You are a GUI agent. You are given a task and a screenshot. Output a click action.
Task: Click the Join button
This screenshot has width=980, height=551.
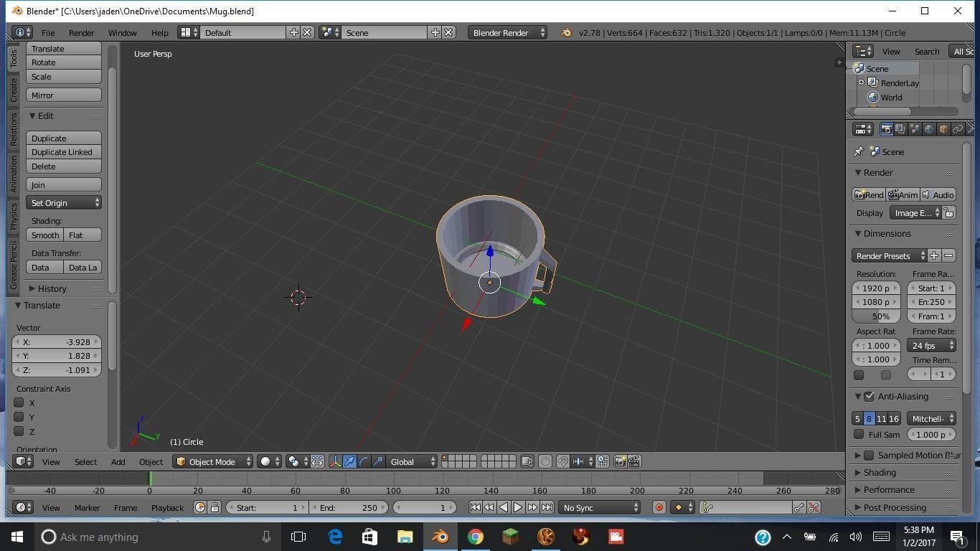coord(64,184)
